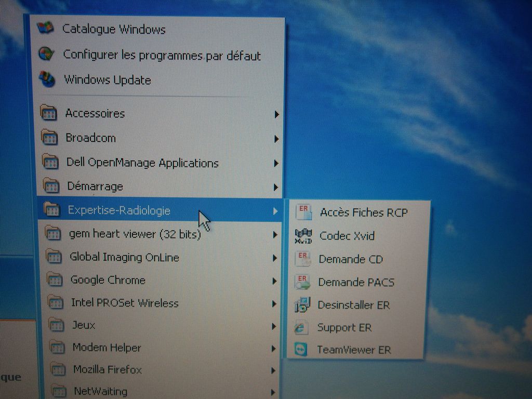
Task: Click the gem heart viewer folder icon
Action: (53, 233)
